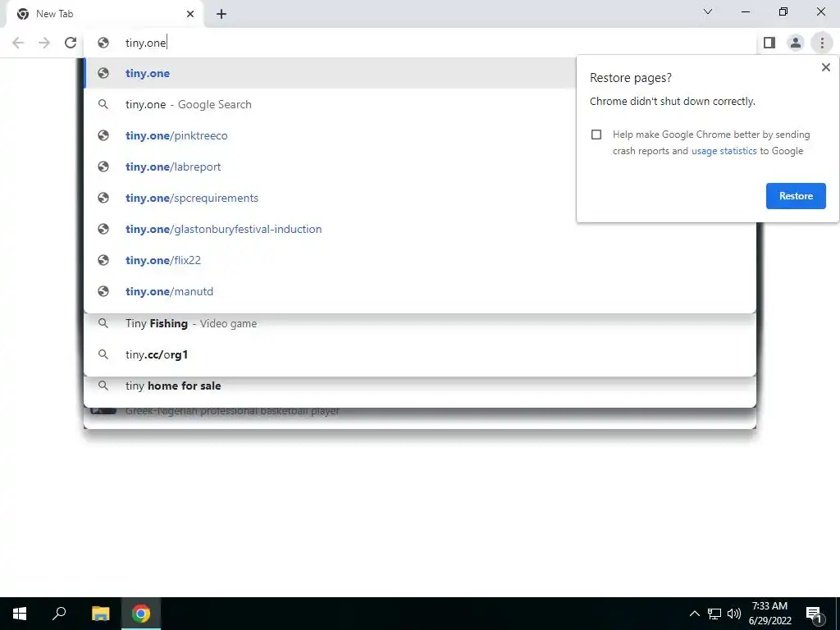The image size is (840, 630).
Task: Click the browser Forward arrow
Action: coord(44,43)
